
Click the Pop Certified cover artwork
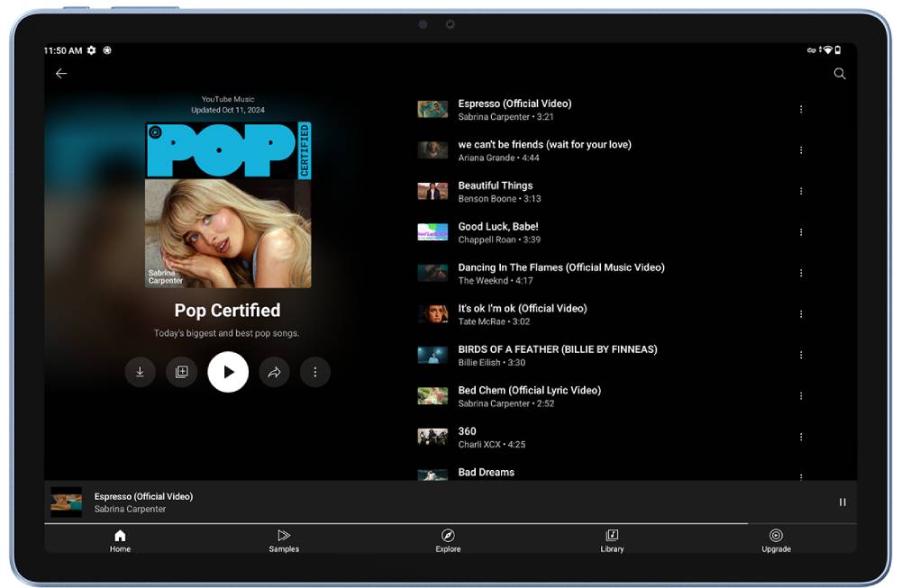228,204
